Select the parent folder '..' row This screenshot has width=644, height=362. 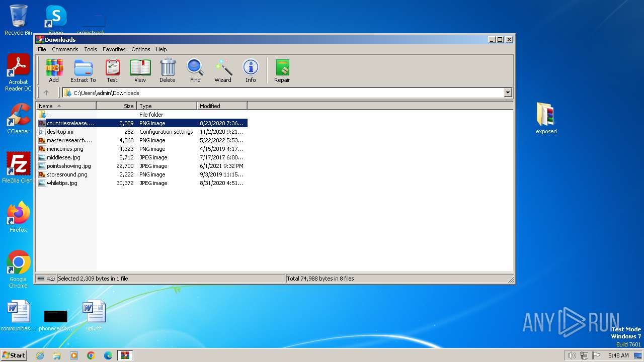click(x=142, y=115)
